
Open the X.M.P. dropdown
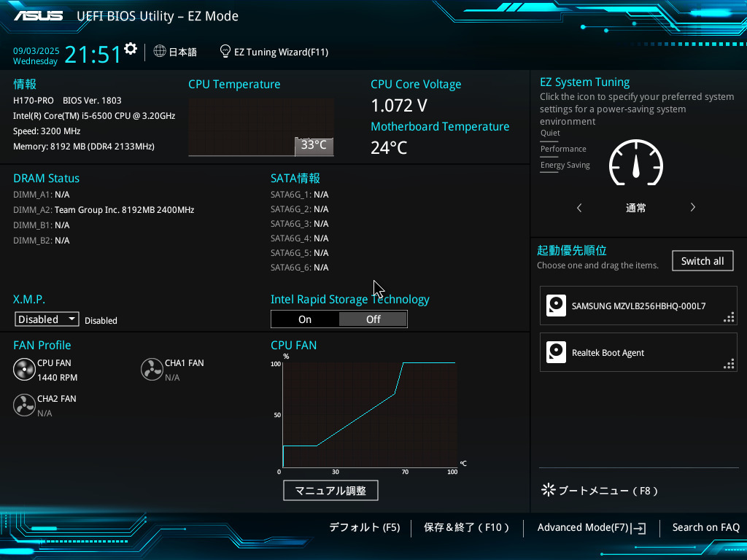[x=46, y=319]
